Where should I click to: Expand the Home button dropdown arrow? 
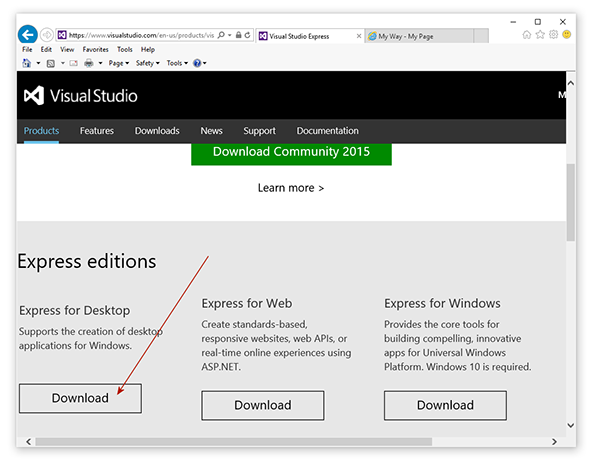point(38,63)
